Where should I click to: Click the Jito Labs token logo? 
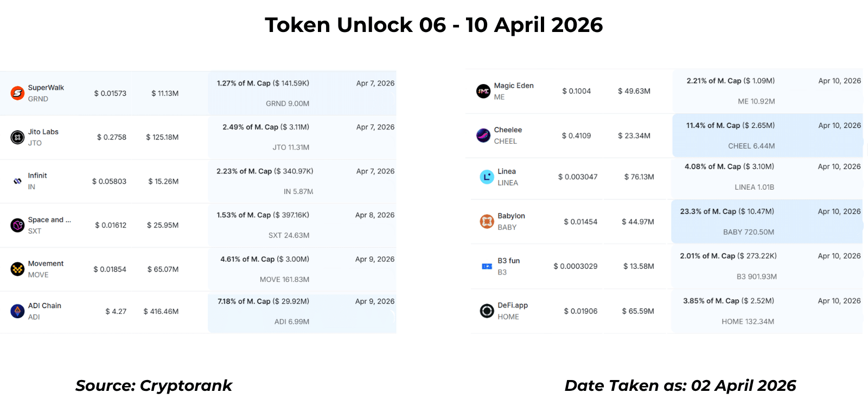[18, 137]
